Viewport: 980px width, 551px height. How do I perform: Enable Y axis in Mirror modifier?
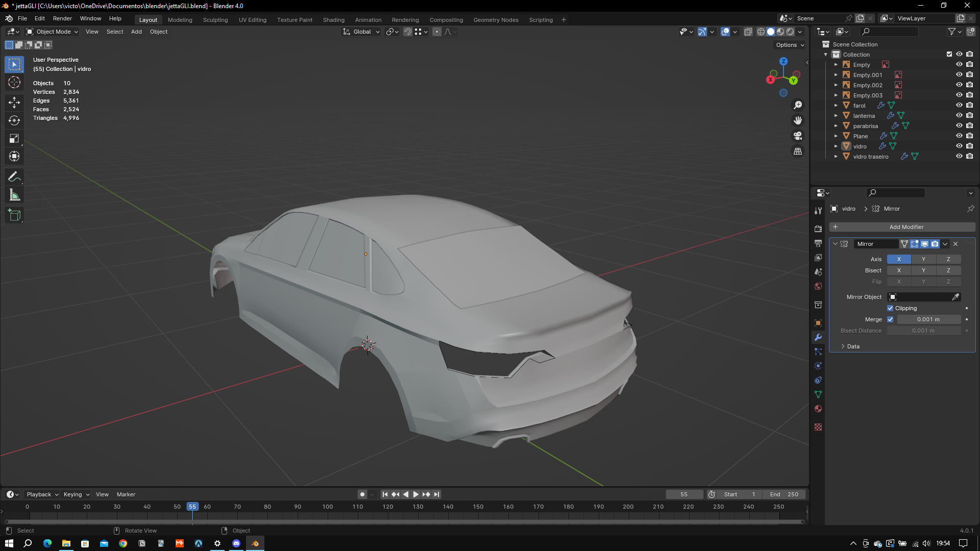click(923, 259)
